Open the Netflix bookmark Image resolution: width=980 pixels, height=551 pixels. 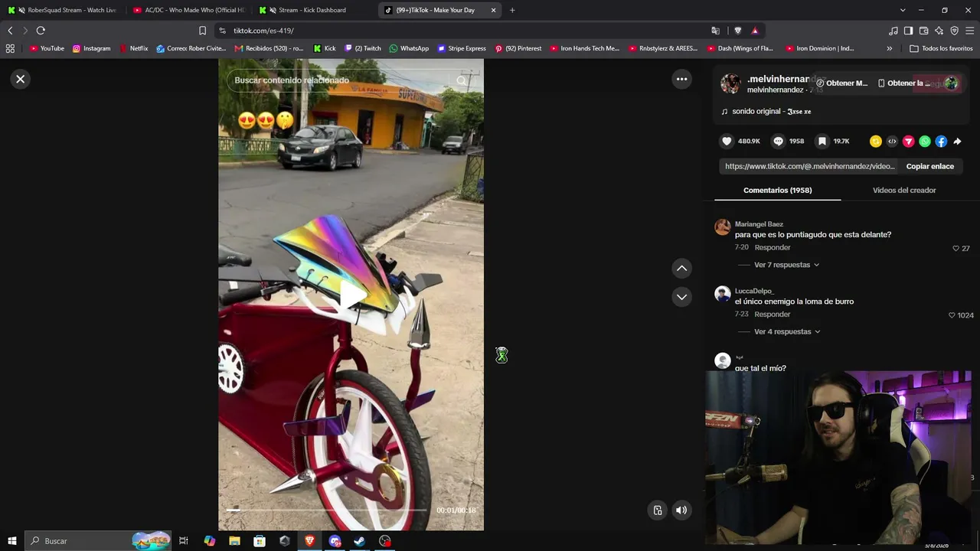133,48
